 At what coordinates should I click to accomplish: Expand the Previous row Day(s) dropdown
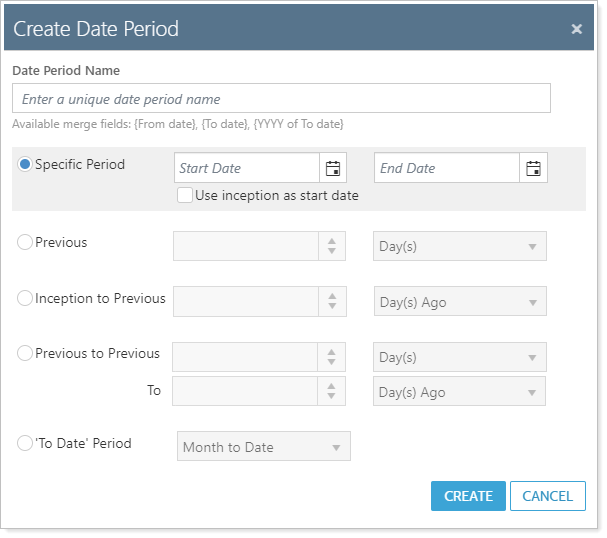460,246
